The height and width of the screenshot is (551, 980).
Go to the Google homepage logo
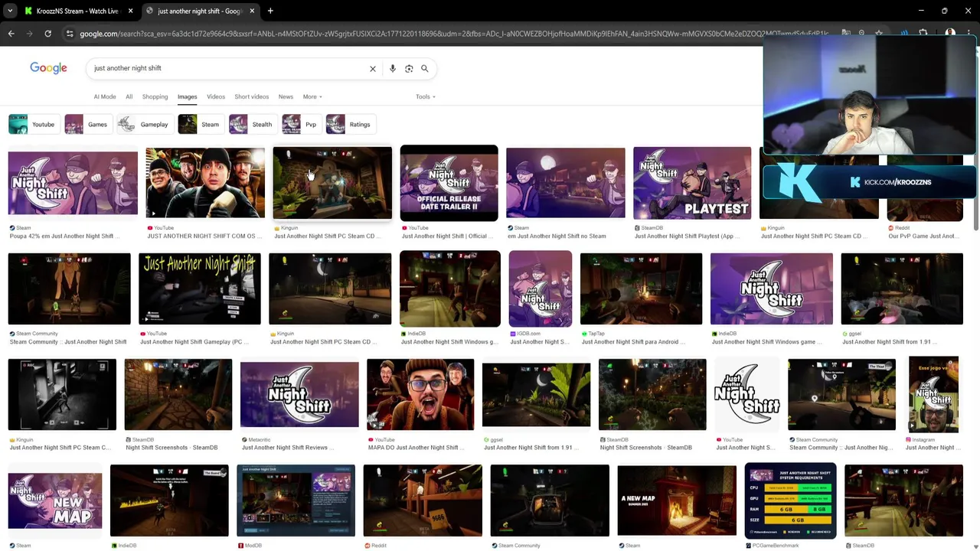[48, 68]
